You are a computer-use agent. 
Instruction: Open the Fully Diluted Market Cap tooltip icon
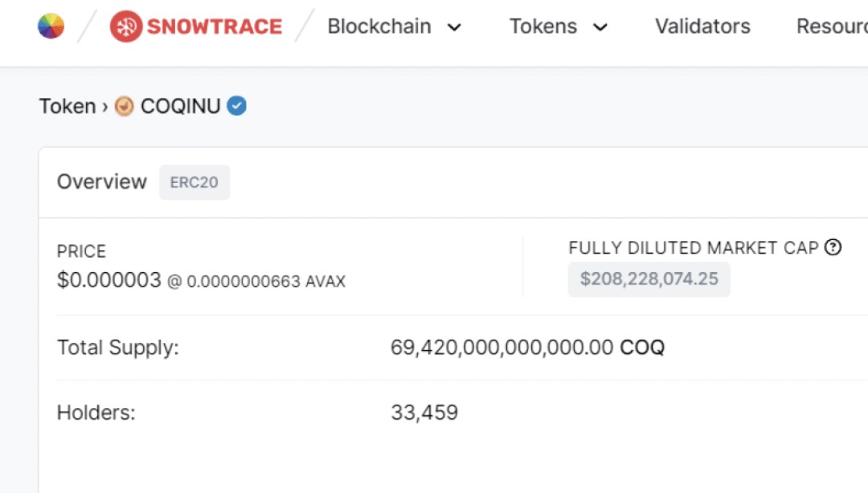coord(834,247)
